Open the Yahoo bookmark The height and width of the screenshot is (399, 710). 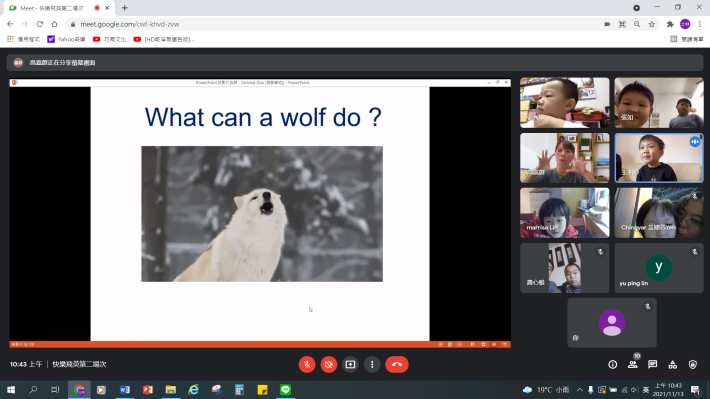[x=67, y=39]
